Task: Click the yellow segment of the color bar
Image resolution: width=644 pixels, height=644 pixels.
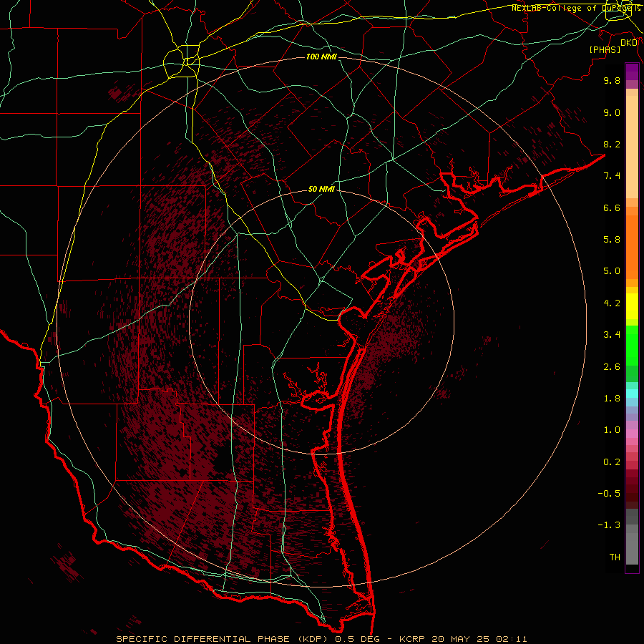Action: [x=632, y=306]
